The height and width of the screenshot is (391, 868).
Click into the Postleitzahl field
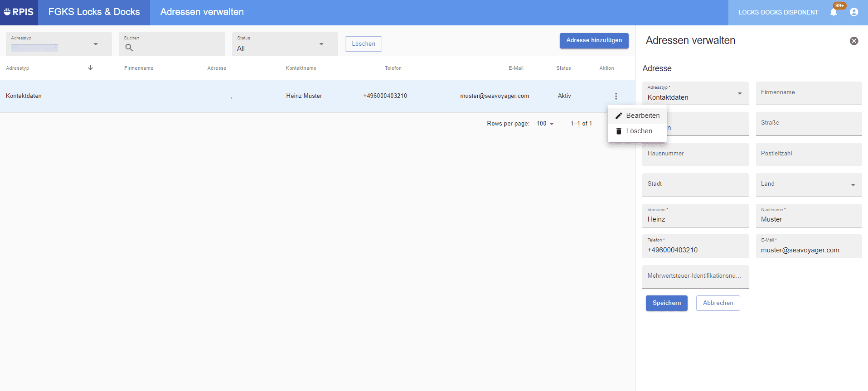coord(809,154)
